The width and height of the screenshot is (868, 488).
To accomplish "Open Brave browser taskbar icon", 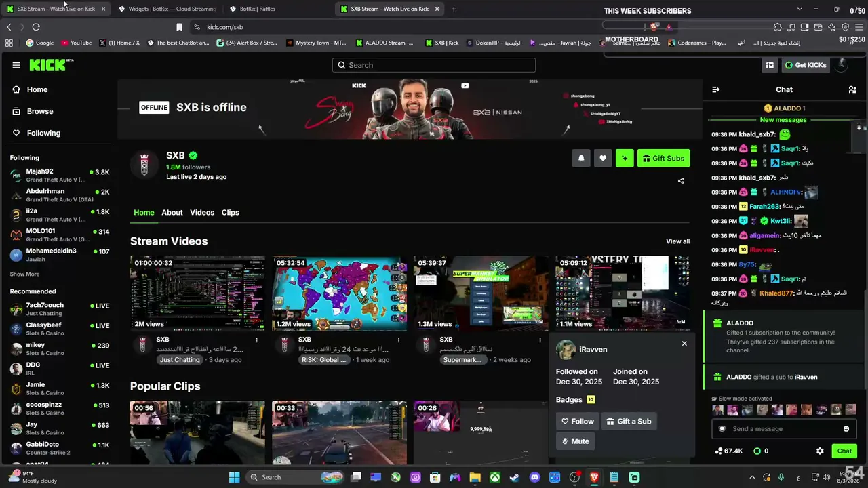I will click(594, 477).
